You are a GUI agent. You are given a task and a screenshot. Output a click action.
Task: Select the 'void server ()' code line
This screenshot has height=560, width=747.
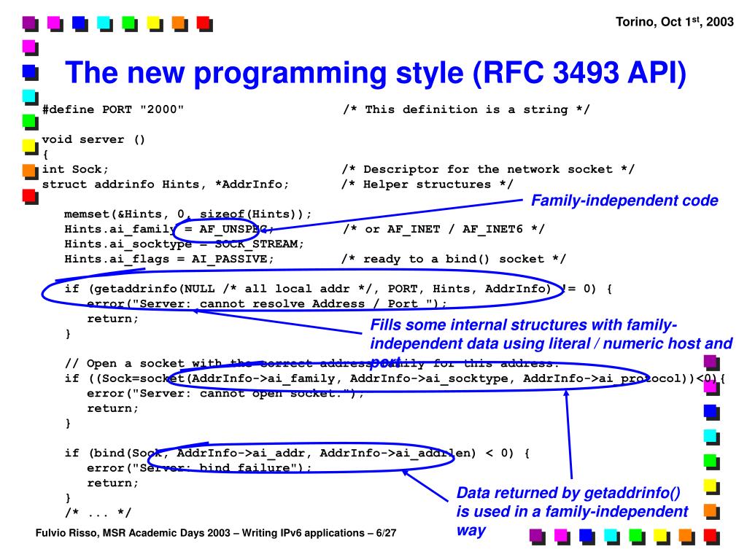tap(94, 139)
